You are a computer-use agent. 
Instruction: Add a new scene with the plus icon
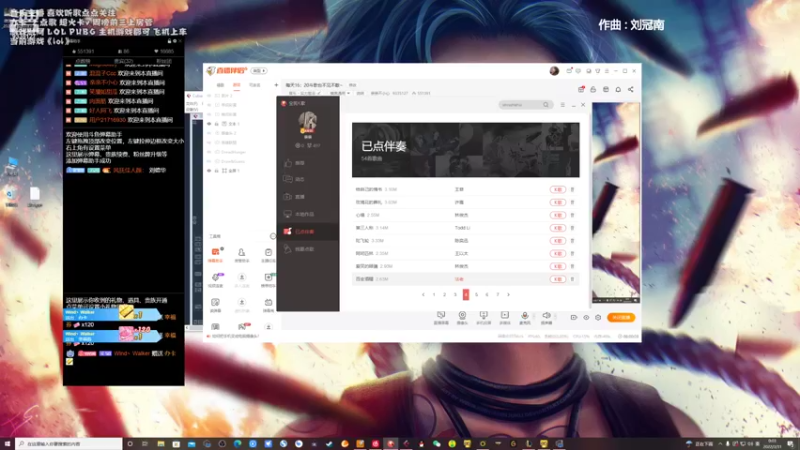pyautogui.click(x=276, y=85)
